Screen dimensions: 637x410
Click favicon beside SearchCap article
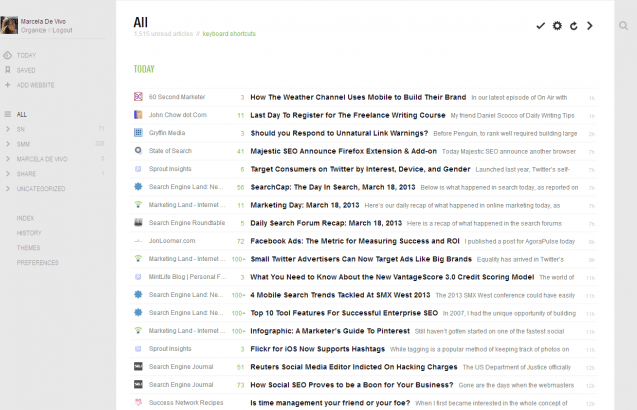click(138, 187)
